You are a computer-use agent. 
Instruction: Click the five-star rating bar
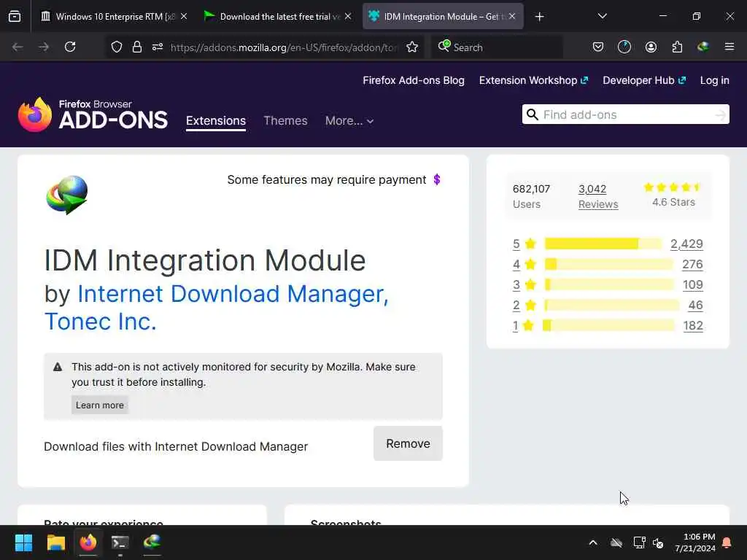click(x=603, y=244)
